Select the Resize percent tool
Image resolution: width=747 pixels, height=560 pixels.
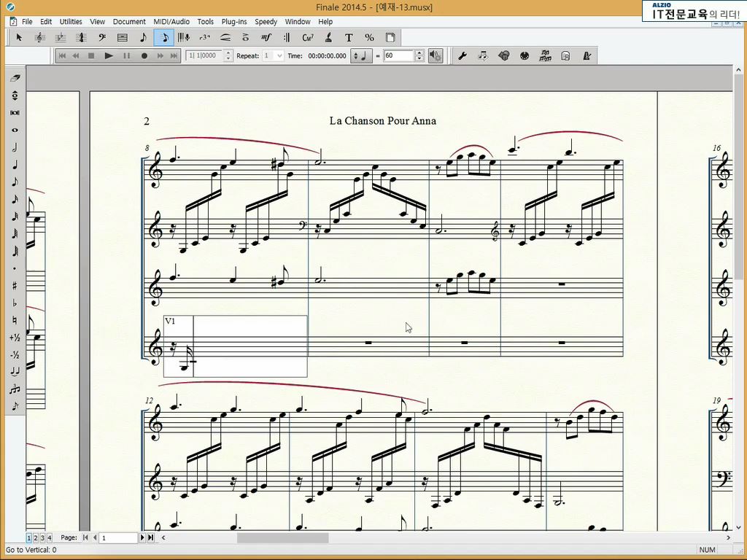pos(369,37)
